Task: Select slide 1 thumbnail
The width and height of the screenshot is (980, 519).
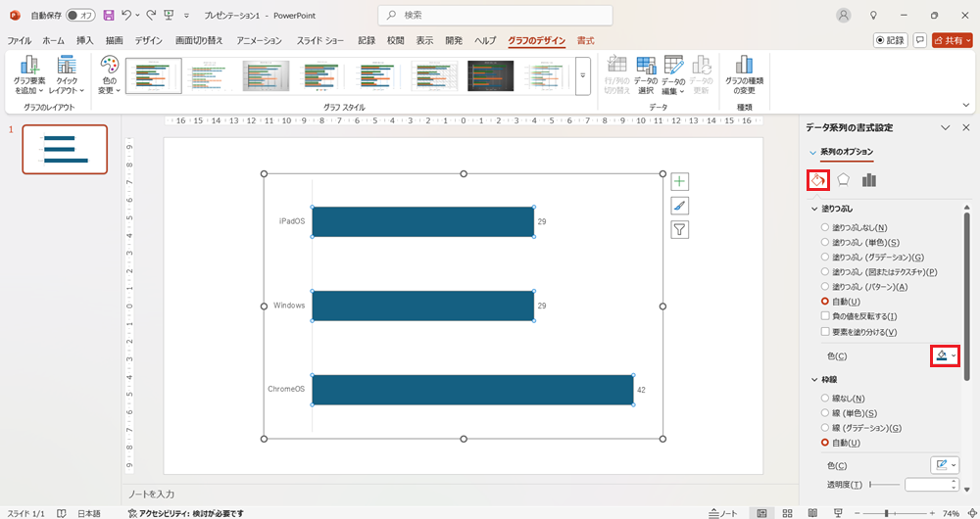Action: coord(65,149)
